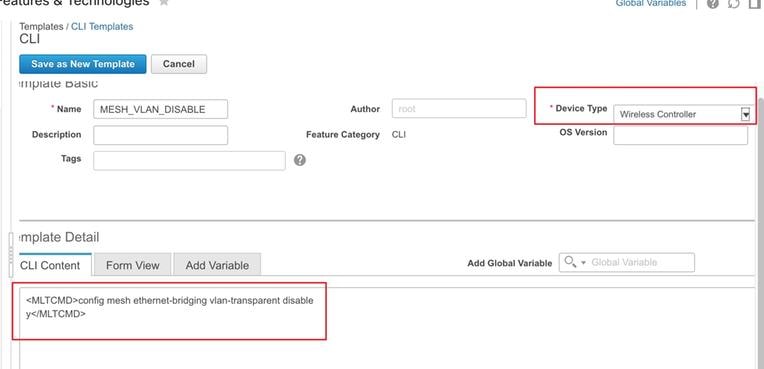The height and width of the screenshot is (369, 764).
Task: Click the Cancel button
Action: tap(179, 64)
